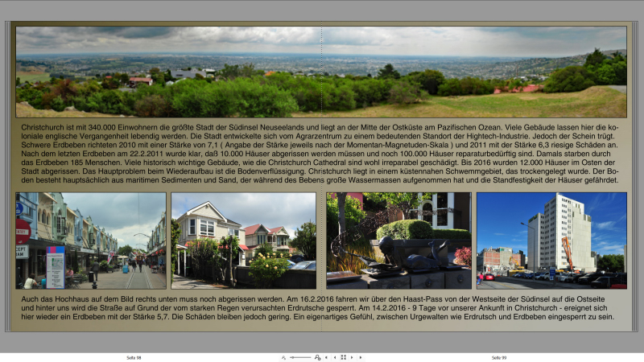Jump to the last page arrow
The height and width of the screenshot is (362, 644).
[361, 357]
